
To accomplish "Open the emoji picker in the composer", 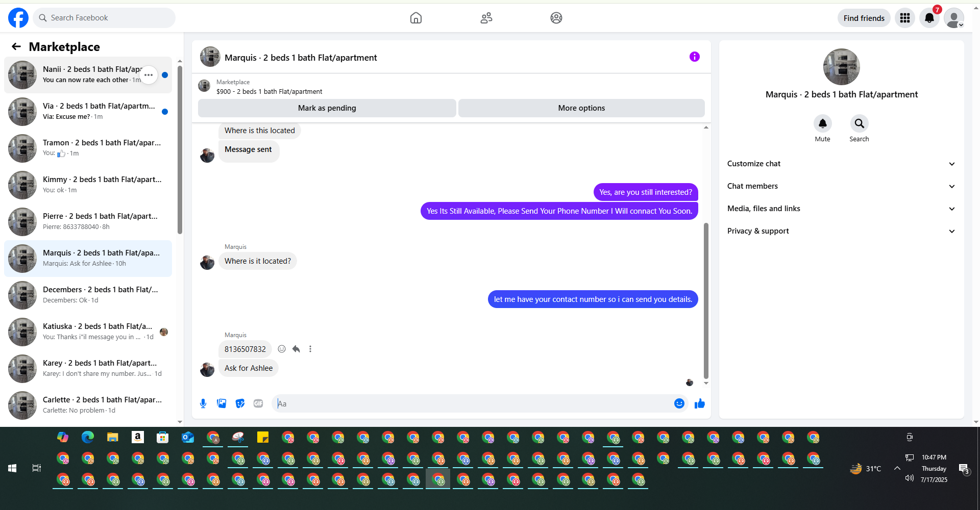I will point(679,403).
